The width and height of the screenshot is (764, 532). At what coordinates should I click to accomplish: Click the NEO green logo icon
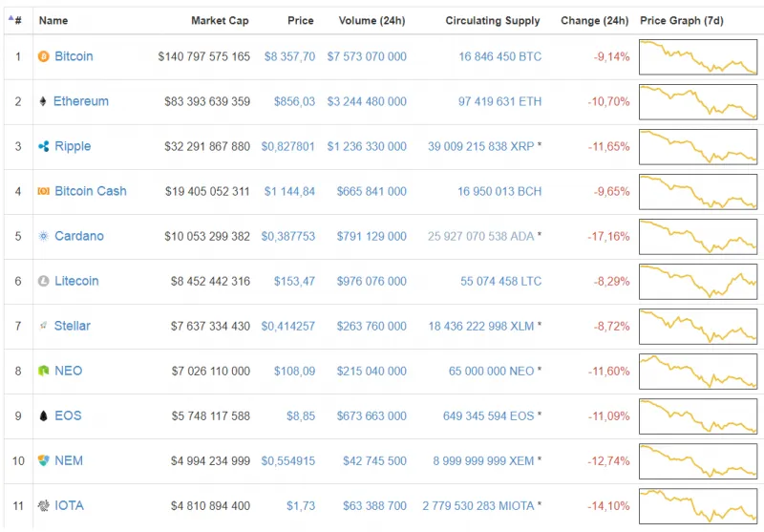coord(43,371)
